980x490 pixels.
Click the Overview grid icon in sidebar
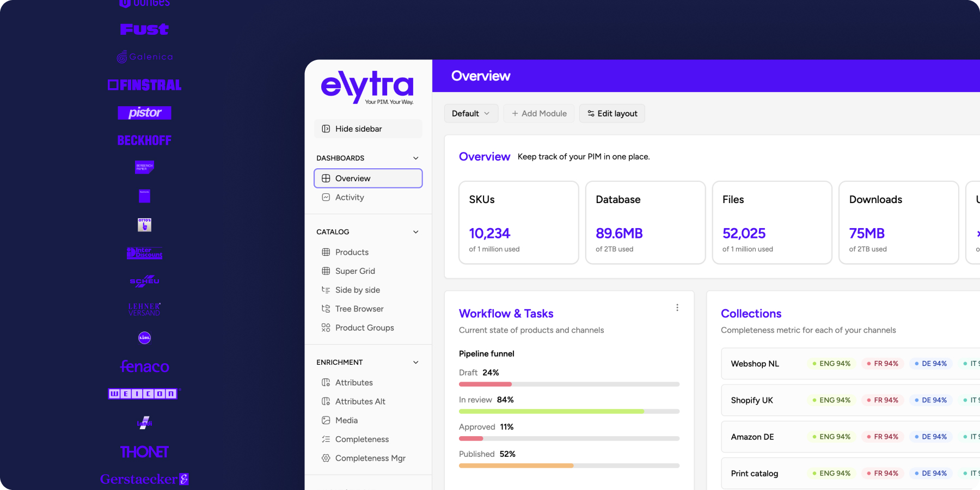pyautogui.click(x=326, y=179)
